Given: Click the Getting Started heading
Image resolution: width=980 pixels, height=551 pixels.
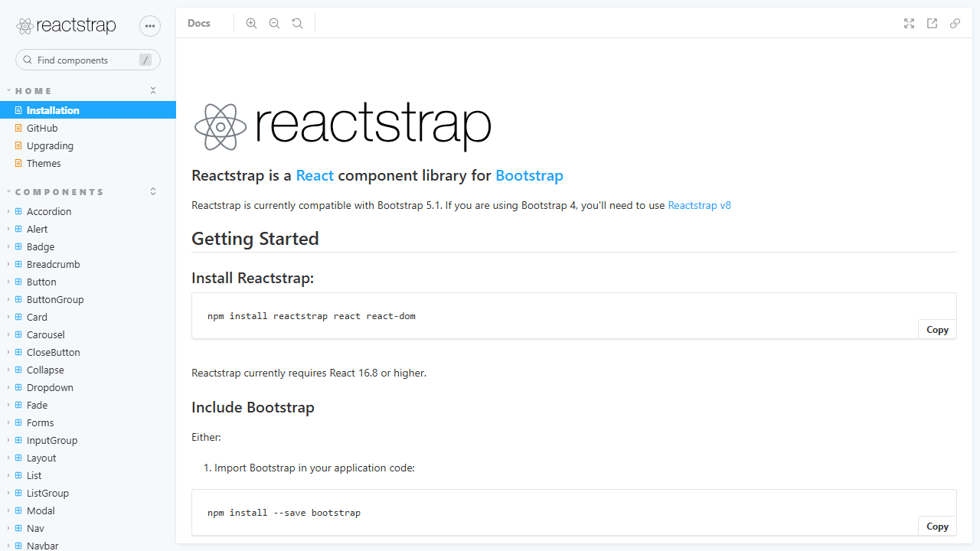Looking at the screenshot, I should point(255,239).
